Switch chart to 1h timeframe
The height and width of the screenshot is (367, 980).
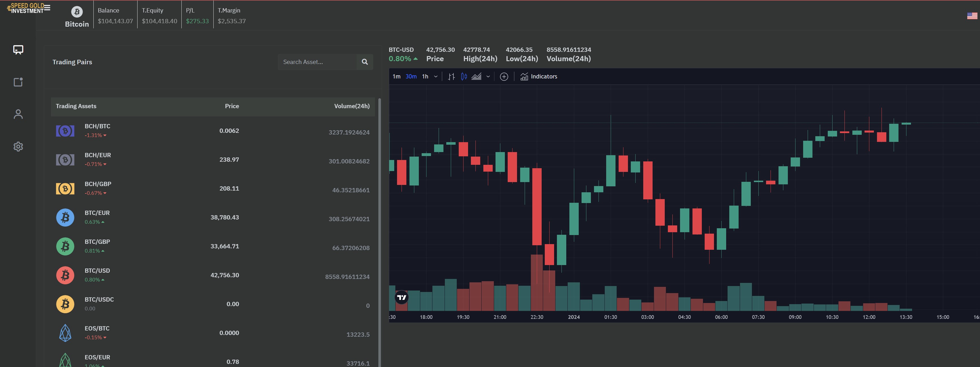425,76
